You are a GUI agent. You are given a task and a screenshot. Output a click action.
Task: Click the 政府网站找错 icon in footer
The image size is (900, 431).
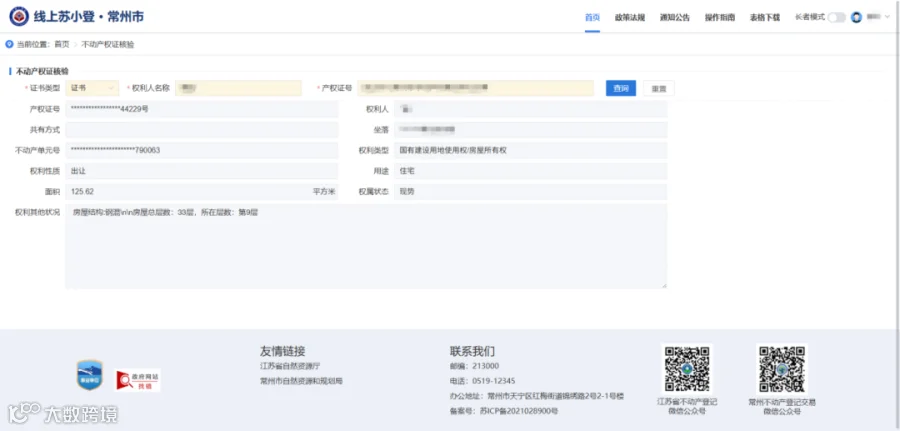tap(137, 380)
